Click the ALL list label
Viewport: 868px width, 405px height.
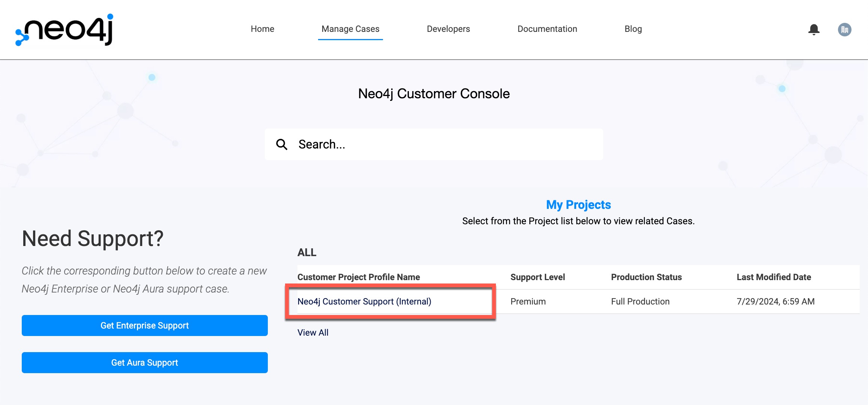[x=307, y=252]
